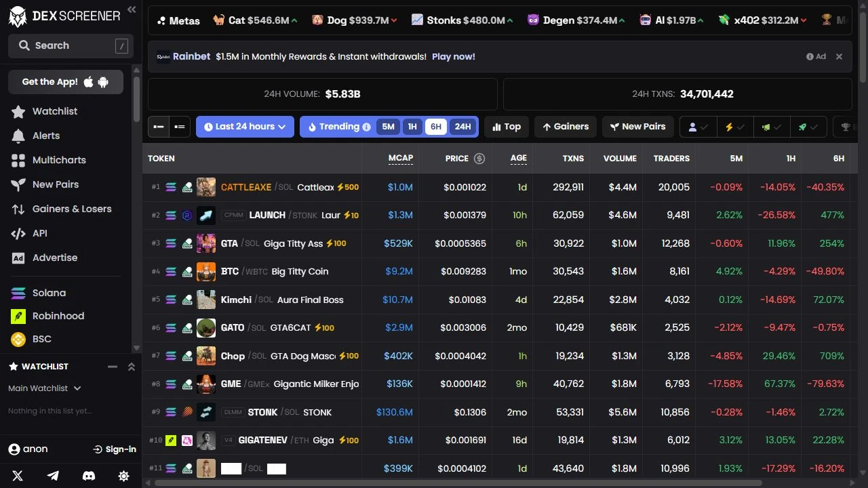Toggle price currency icon in PRICE header
This screenshot has height=488, width=868.
tap(479, 159)
